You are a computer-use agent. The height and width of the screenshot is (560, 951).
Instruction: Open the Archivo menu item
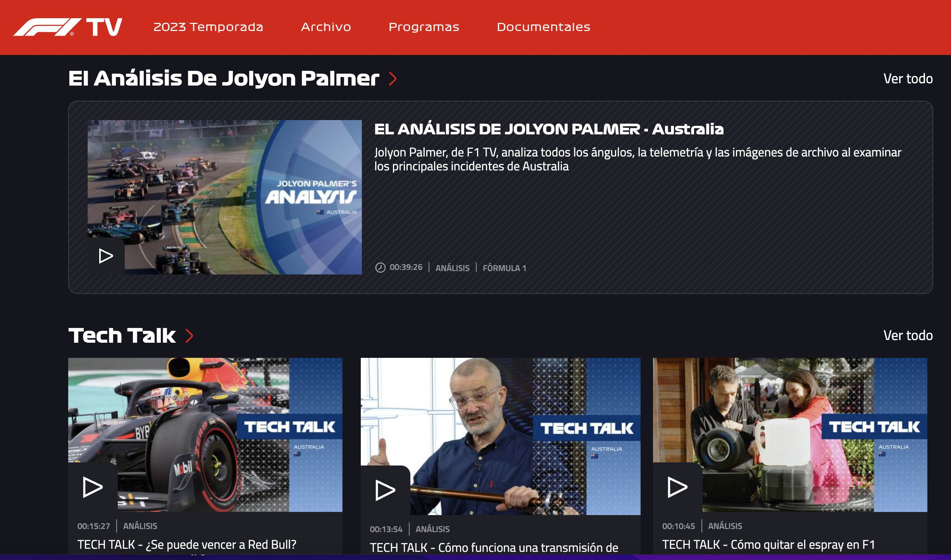pyautogui.click(x=326, y=27)
